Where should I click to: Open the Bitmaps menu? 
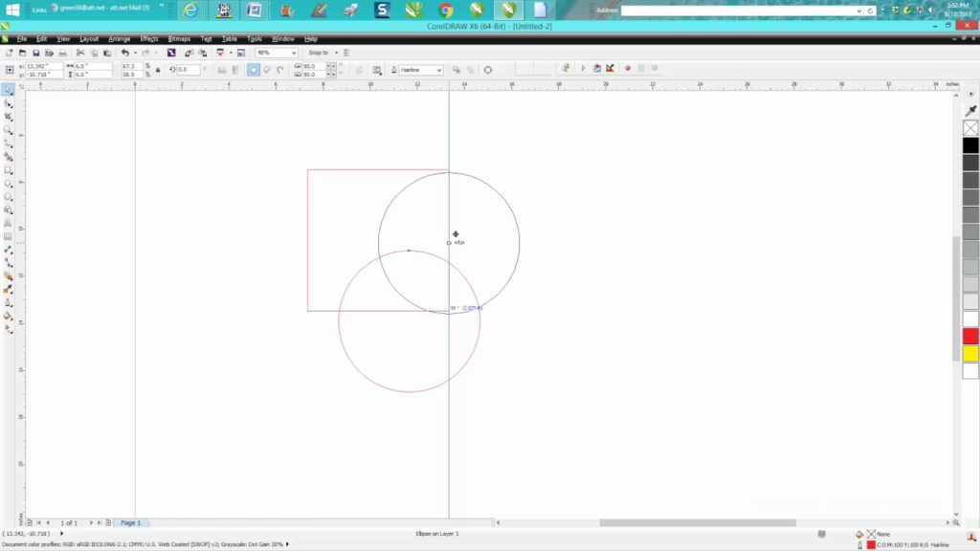pyautogui.click(x=179, y=38)
